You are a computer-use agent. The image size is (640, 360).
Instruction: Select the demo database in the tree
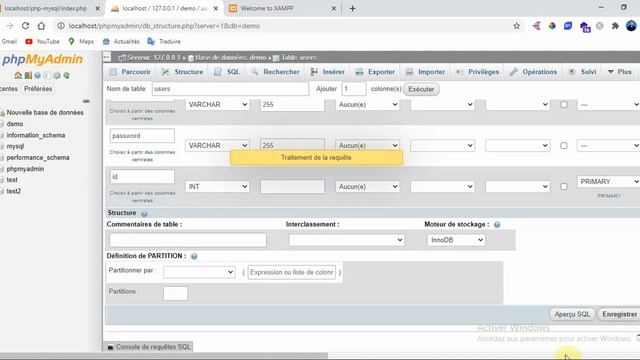tap(15, 124)
